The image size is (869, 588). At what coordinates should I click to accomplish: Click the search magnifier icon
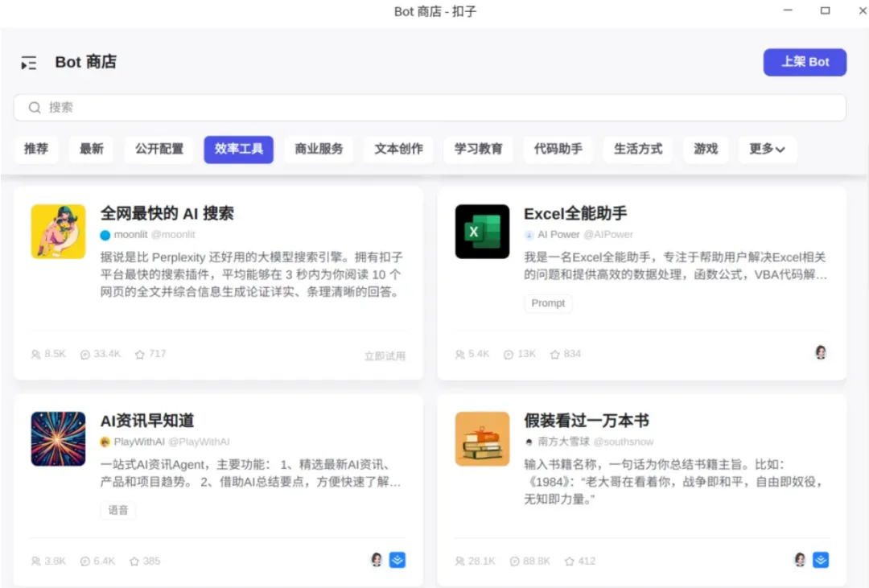tap(35, 108)
